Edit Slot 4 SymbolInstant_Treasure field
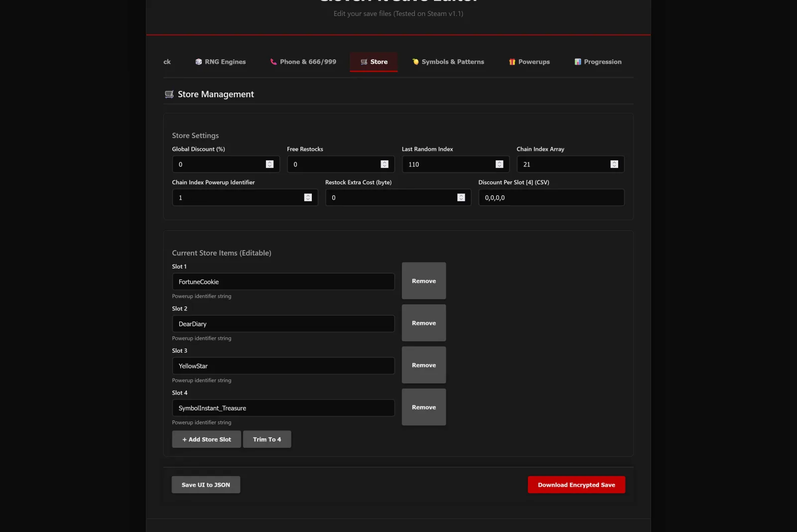The image size is (797, 532). (283, 408)
